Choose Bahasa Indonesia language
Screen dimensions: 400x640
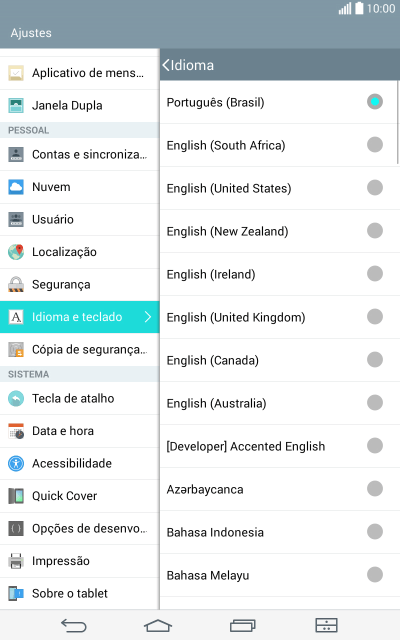point(280,532)
